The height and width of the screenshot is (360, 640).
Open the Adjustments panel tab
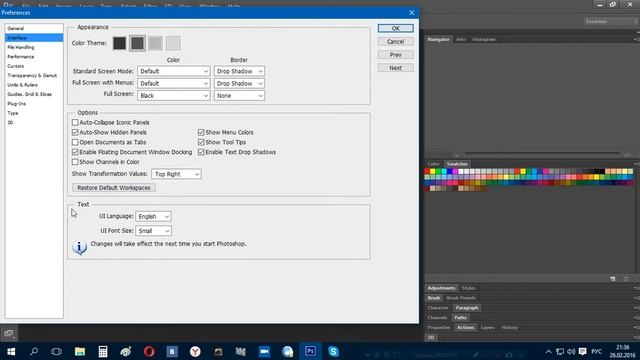(x=441, y=288)
